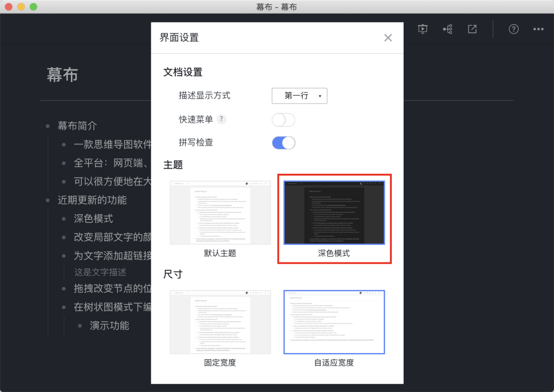Select the 默认主题 preview image
Image resolution: width=554 pixels, height=392 pixels.
tap(220, 212)
